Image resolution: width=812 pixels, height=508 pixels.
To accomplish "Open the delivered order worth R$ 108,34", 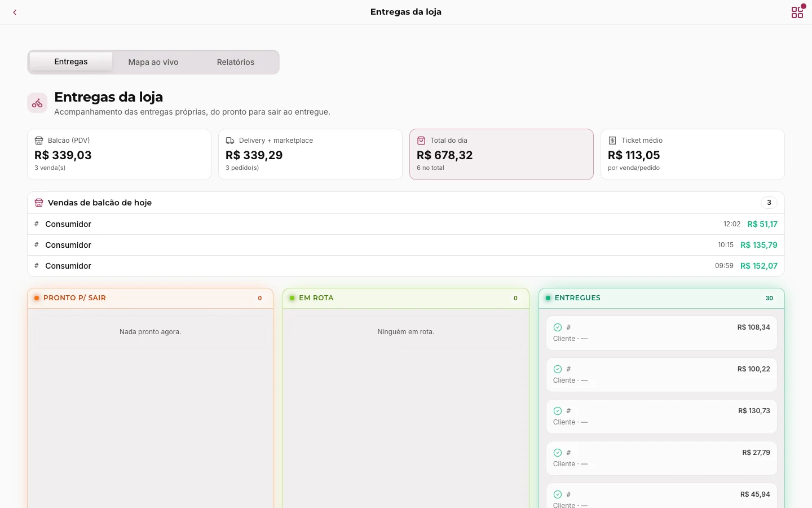I will 661,333.
